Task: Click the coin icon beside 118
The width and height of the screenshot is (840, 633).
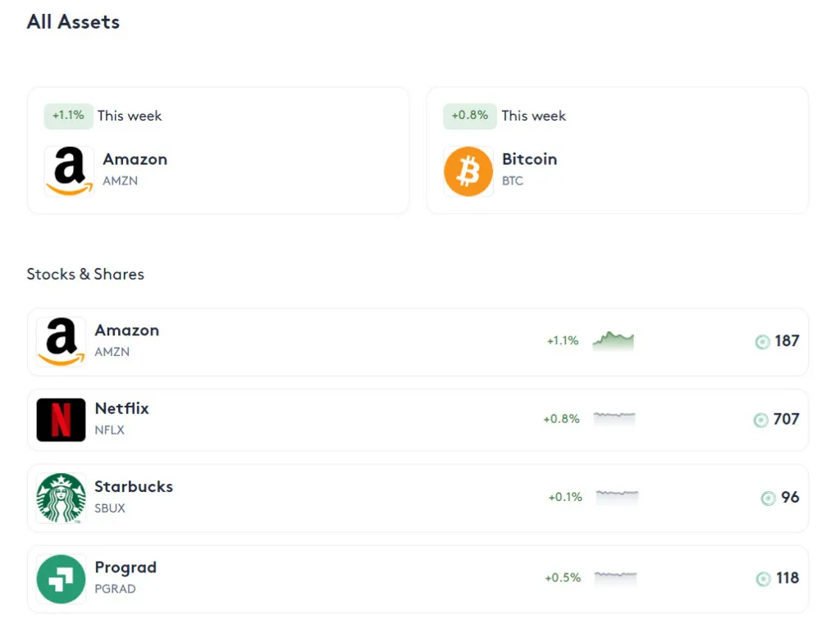Action: (x=763, y=579)
